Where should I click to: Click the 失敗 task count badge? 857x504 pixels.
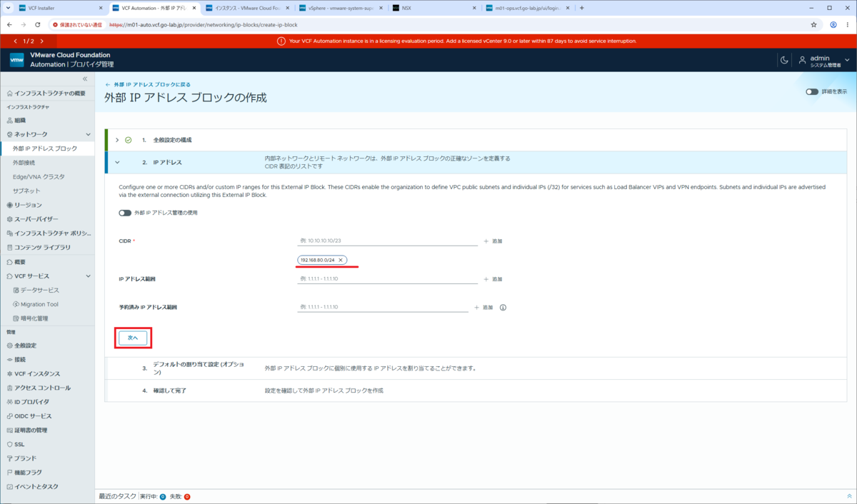[187, 496]
